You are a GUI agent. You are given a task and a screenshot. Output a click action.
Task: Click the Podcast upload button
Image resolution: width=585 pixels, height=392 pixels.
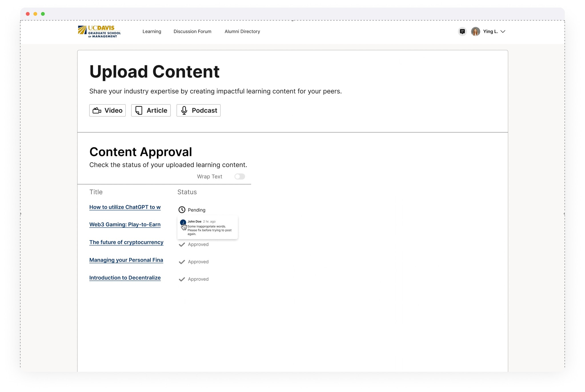click(199, 110)
